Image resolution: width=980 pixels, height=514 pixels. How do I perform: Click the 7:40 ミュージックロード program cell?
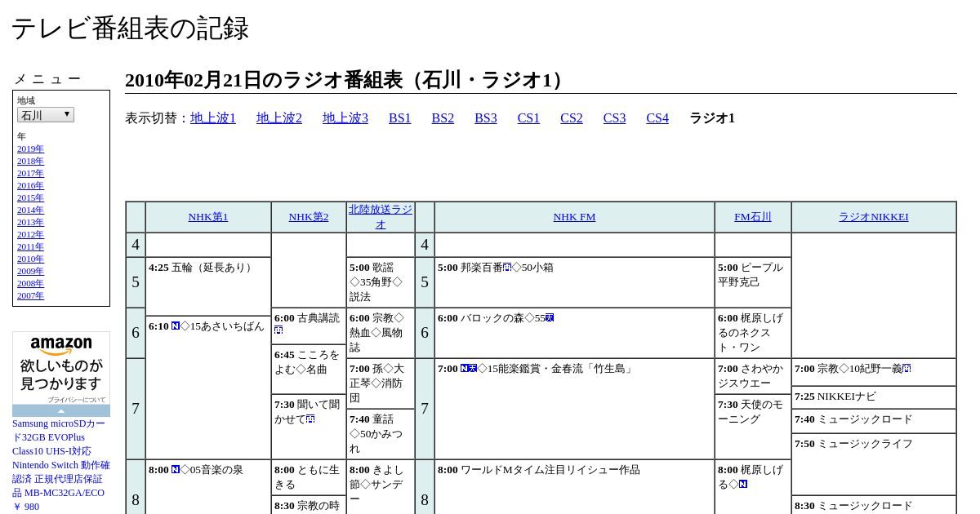(x=874, y=421)
